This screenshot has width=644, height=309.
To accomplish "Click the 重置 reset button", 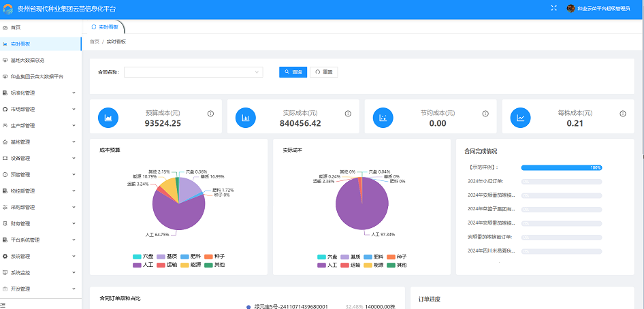I will 324,72.
